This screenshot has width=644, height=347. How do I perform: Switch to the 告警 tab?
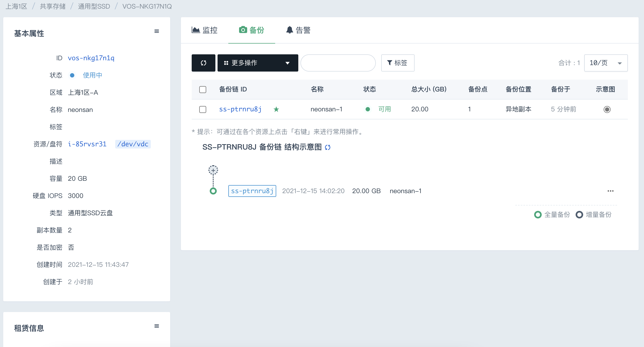click(298, 30)
